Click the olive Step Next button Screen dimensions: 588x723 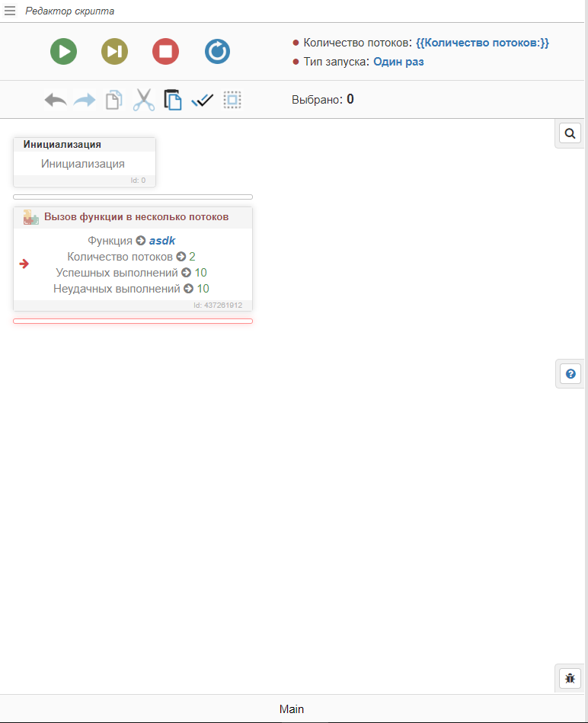[114, 51]
